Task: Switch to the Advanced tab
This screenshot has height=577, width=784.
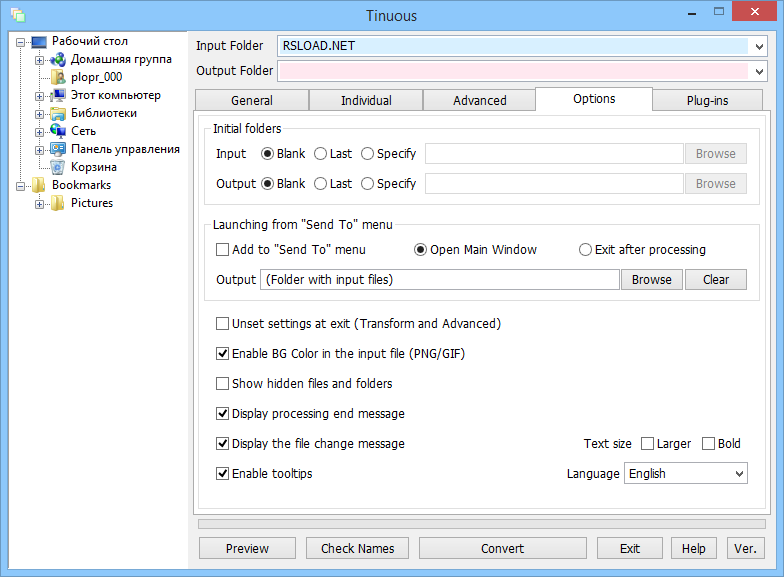Action: 480,100
